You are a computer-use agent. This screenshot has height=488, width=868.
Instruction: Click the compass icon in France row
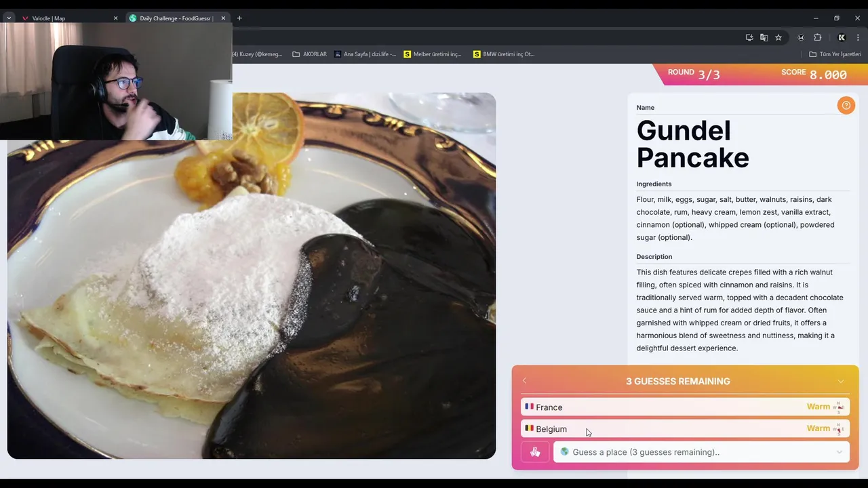(838, 407)
